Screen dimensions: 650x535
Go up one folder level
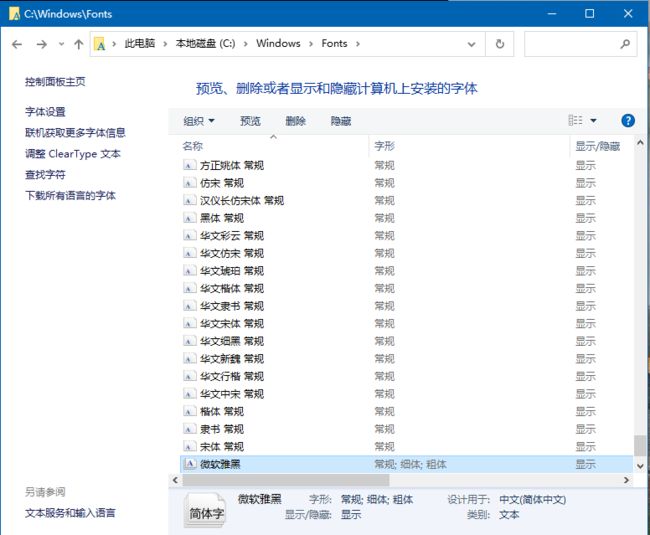point(79,44)
